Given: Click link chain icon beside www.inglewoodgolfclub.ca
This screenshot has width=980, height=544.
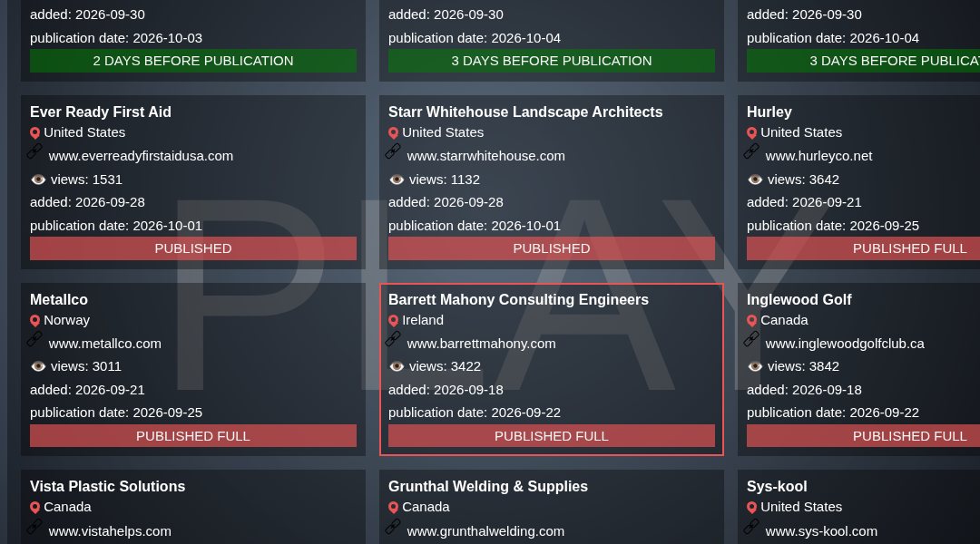Looking at the screenshot, I should 751,338.
